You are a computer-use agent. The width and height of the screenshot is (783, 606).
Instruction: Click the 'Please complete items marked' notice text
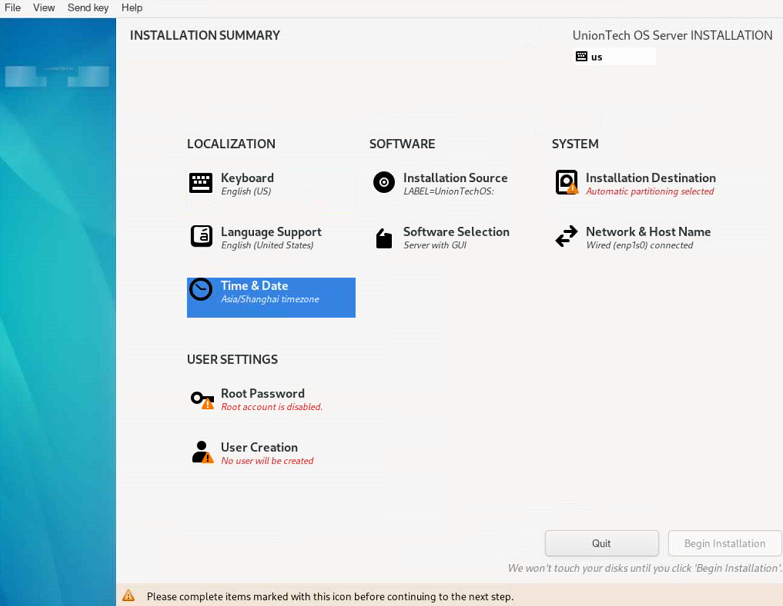click(x=330, y=597)
